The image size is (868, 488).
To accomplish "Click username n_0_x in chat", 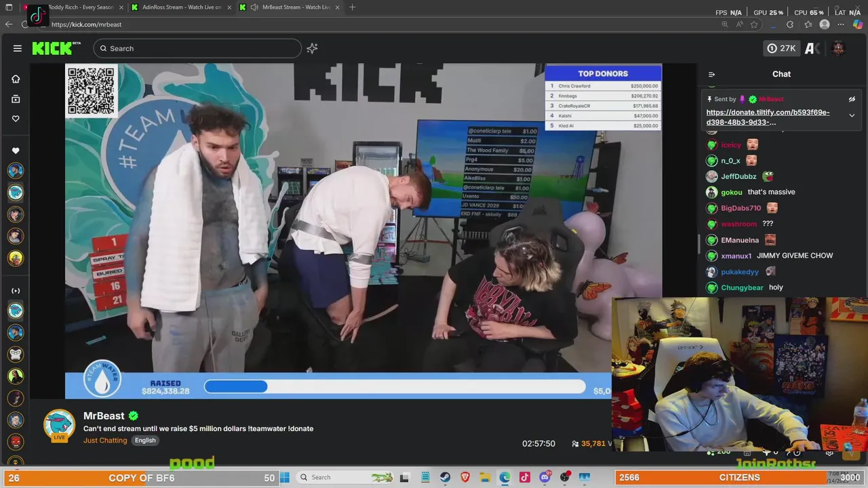I will pos(730,161).
